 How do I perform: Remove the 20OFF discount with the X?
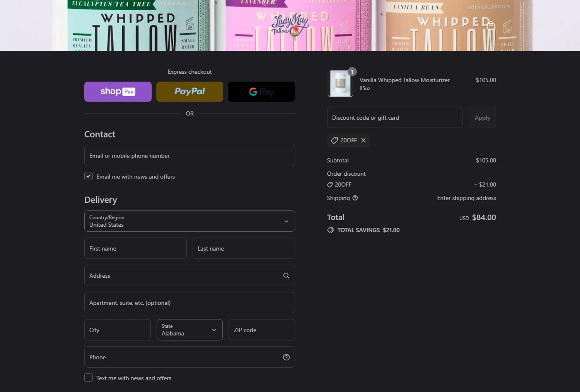pyautogui.click(x=363, y=140)
